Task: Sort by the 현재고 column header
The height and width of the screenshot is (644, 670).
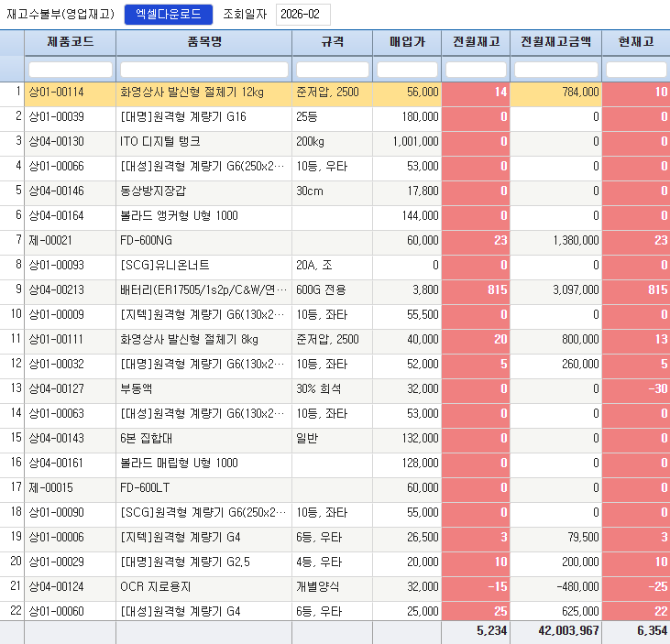Action: click(636, 42)
